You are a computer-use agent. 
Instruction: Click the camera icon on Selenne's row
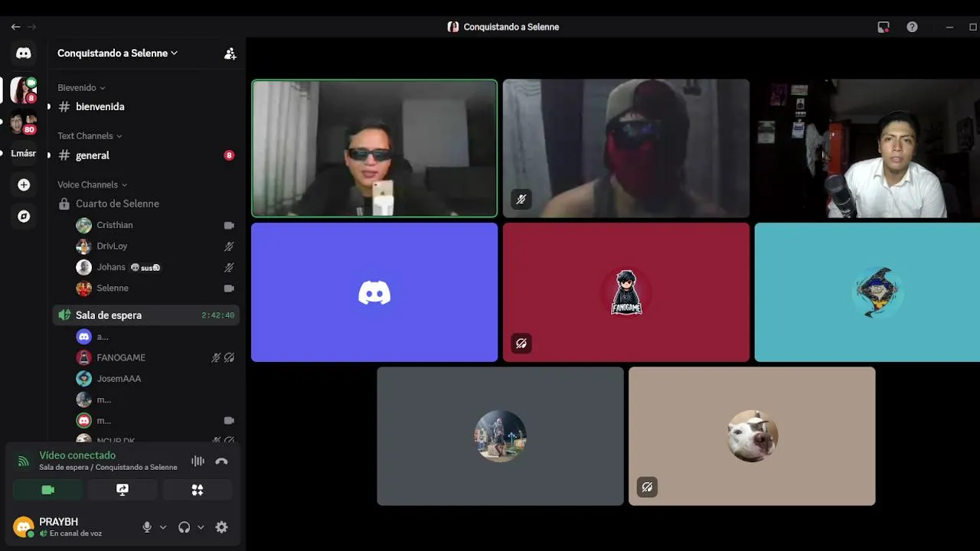pos(229,289)
